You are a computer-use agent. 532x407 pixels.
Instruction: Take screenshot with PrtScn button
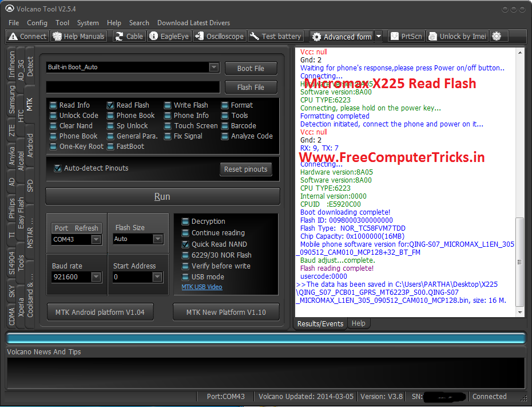click(407, 36)
